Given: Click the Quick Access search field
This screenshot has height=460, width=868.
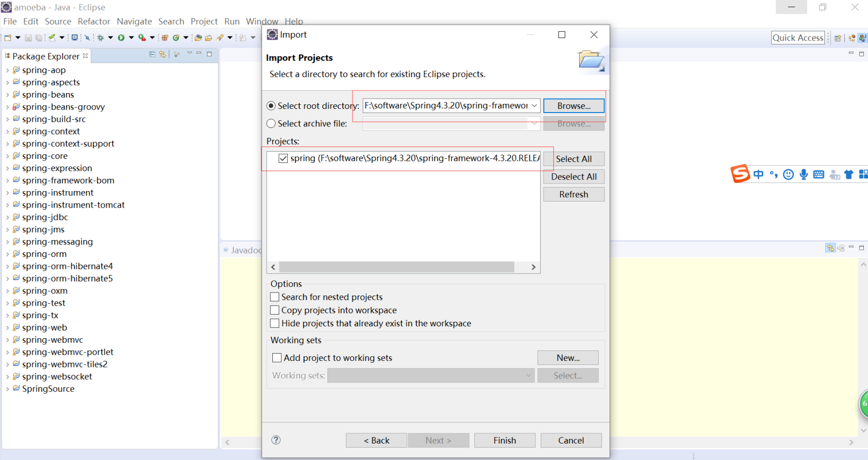Looking at the screenshot, I should (x=798, y=38).
